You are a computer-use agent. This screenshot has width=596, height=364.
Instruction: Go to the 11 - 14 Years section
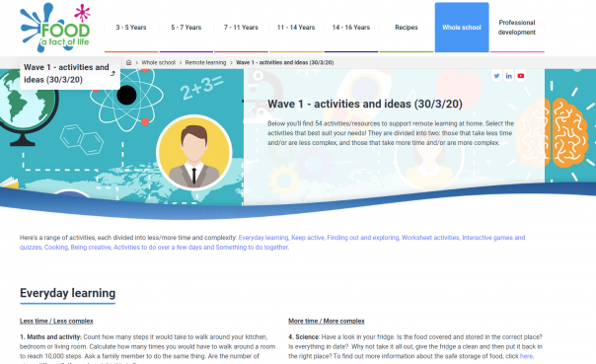pyautogui.click(x=296, y=28)
